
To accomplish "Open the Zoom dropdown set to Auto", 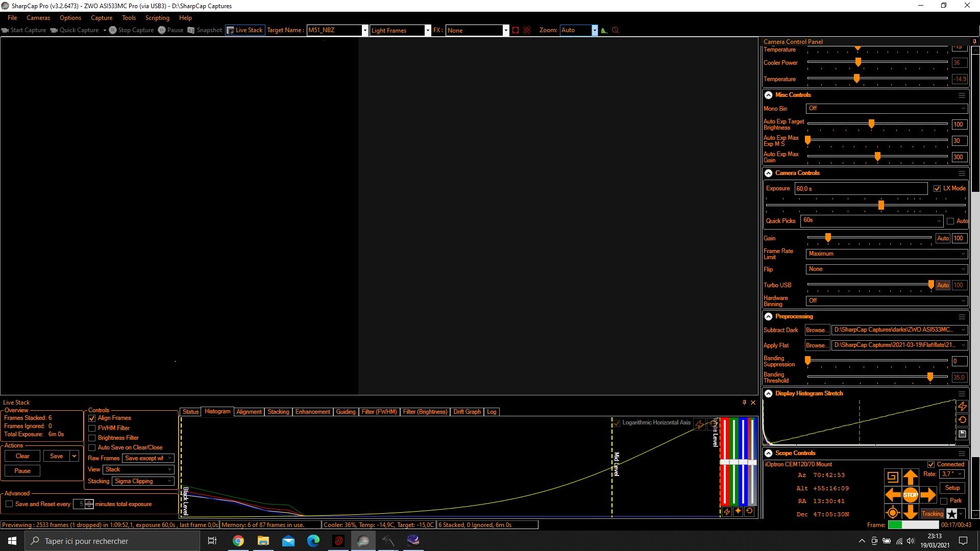I will tap(579, 30).
